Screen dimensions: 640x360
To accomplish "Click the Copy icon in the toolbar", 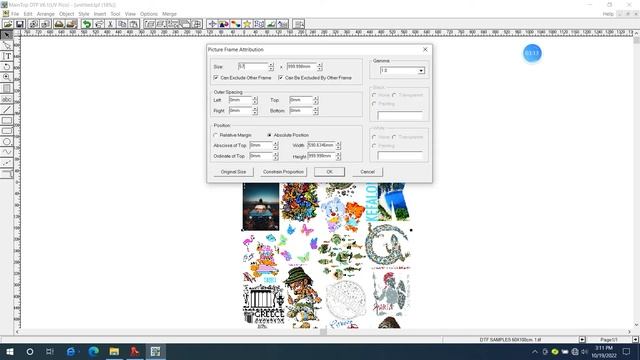I will coord(122,24).
